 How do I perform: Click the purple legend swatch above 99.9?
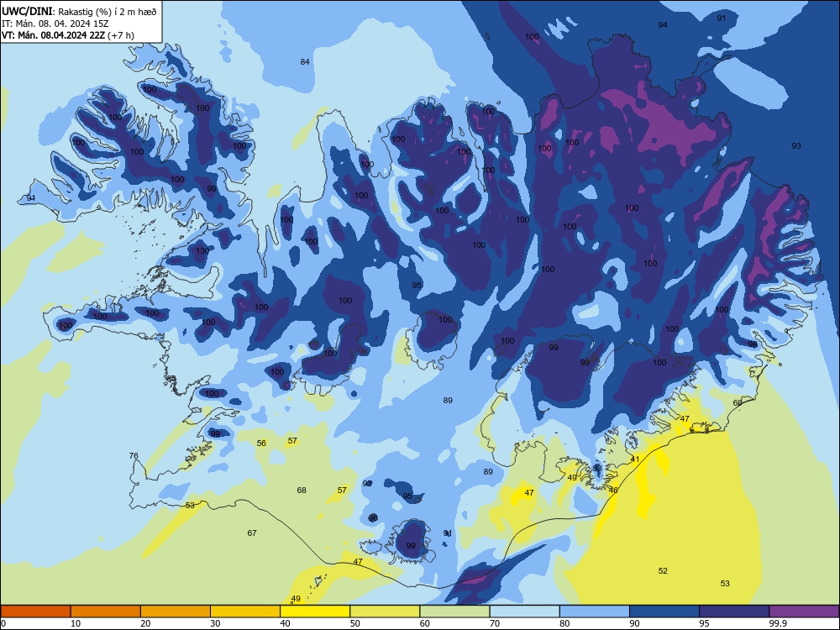coord(804,612)
